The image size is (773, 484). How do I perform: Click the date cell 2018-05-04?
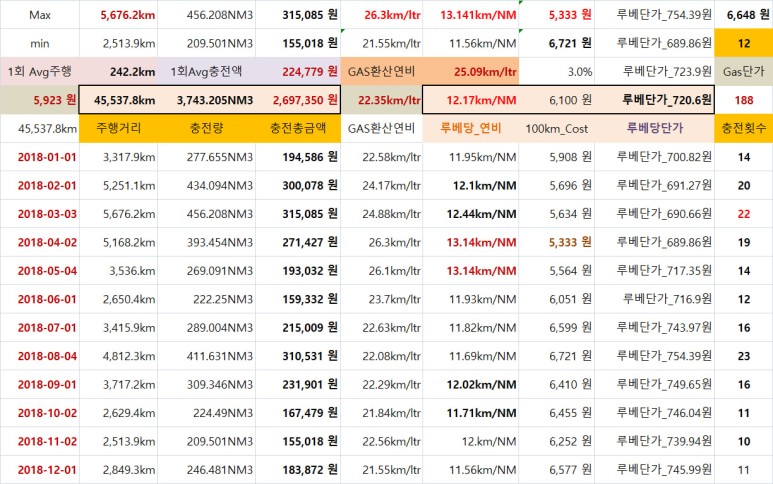pyautogui.click(x=39, y=271)
